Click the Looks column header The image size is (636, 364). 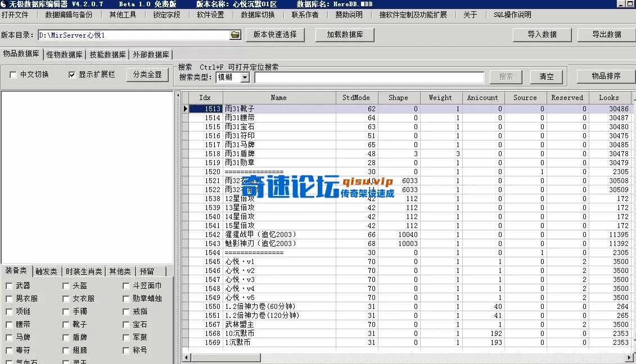coord(608,97)
